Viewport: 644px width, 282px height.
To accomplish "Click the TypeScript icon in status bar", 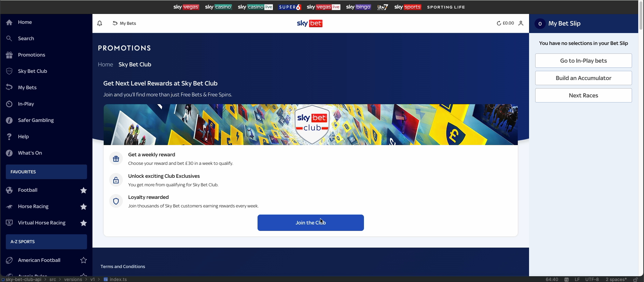I will click(x=567, y=279).
